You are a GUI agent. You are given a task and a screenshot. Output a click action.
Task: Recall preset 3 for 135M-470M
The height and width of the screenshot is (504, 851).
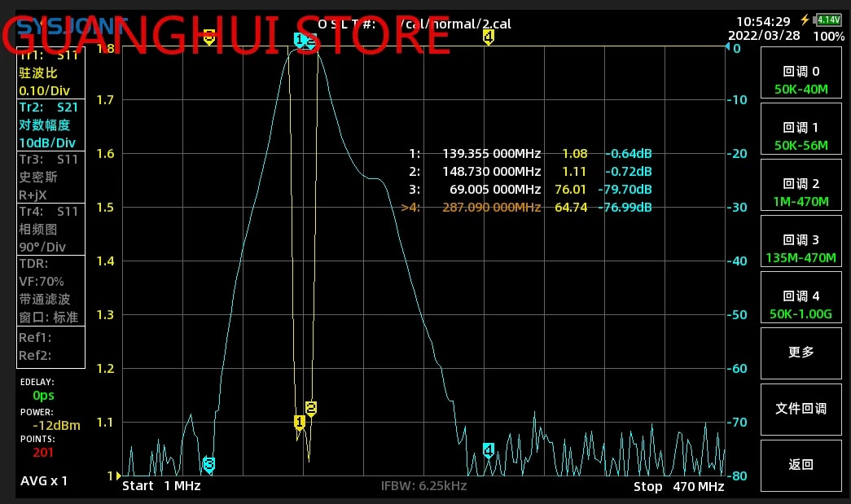coord(801,248)
